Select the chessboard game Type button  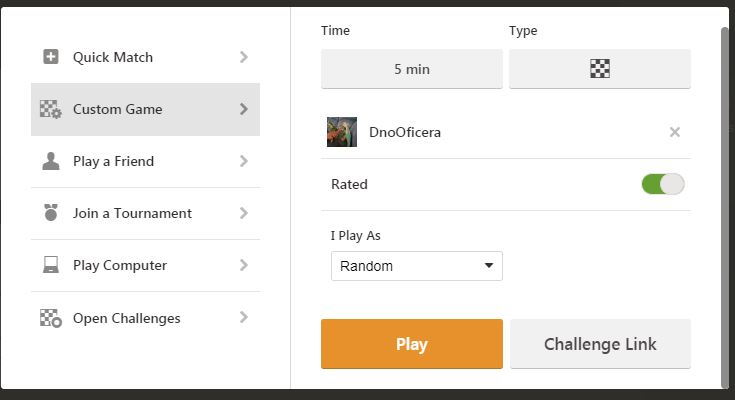(x=599, y=69)
